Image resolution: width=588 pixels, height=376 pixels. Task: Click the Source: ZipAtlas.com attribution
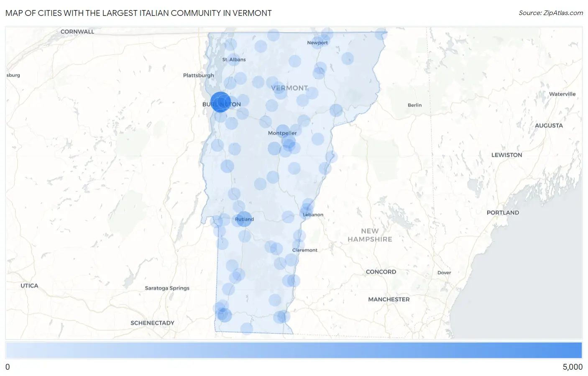[551, 13]
